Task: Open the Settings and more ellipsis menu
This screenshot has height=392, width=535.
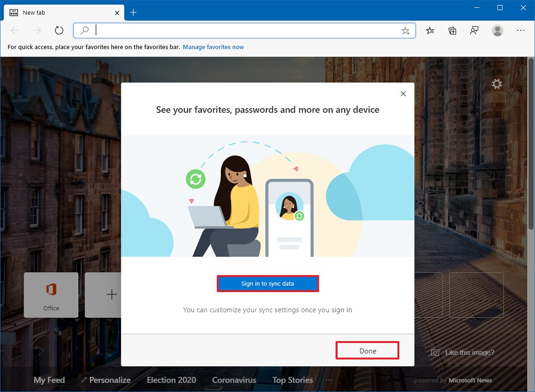Action: [x=521, y=30]
